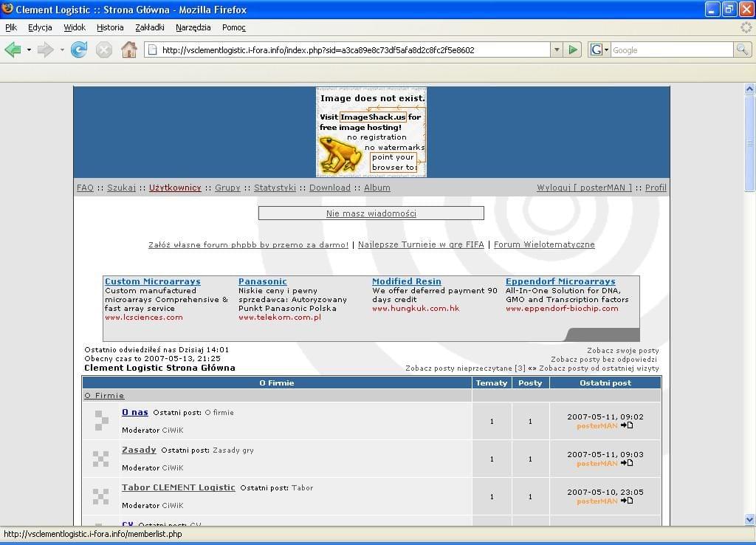Open the Najlepsze Turnieje w grę FIFA link

point(421,244)
